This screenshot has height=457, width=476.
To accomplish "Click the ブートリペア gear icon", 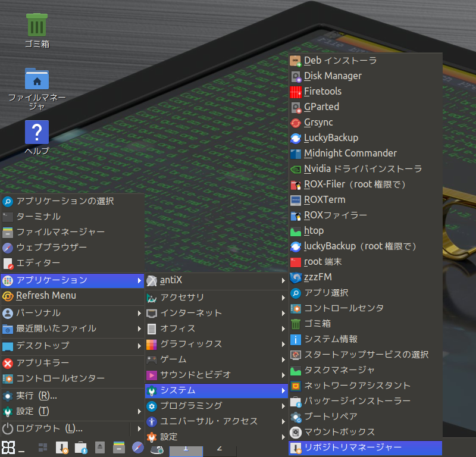I will point(295,417).
